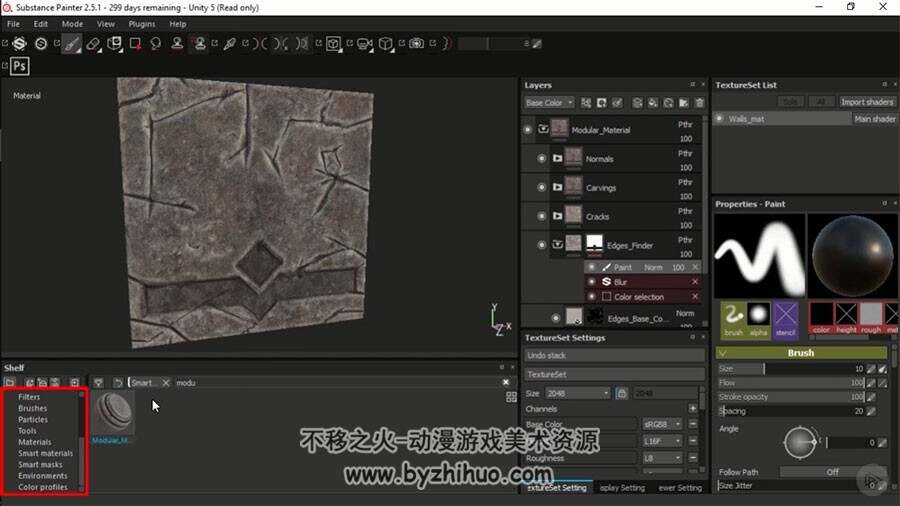The image size is (900, 506).
Task: Open the File menu
Action: 13,24
